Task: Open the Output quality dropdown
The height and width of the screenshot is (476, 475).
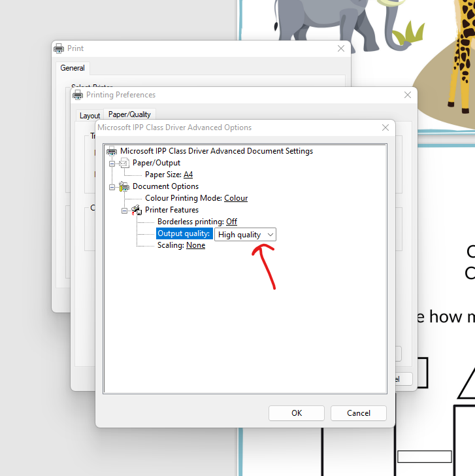Action: tap(245, 235)
